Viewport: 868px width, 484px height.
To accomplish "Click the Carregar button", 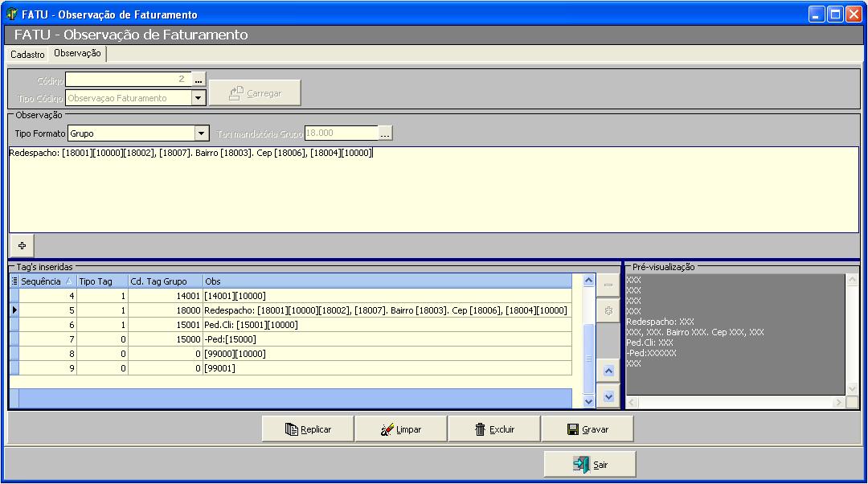I will point(255,93).
